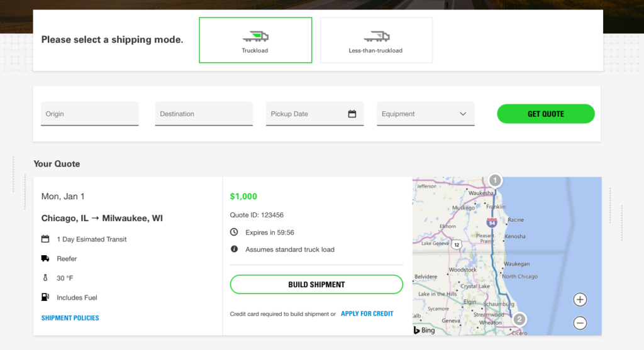This screenshot has width=644, height=350.
Task: Zoom in on the map
Action: (580, 300)
